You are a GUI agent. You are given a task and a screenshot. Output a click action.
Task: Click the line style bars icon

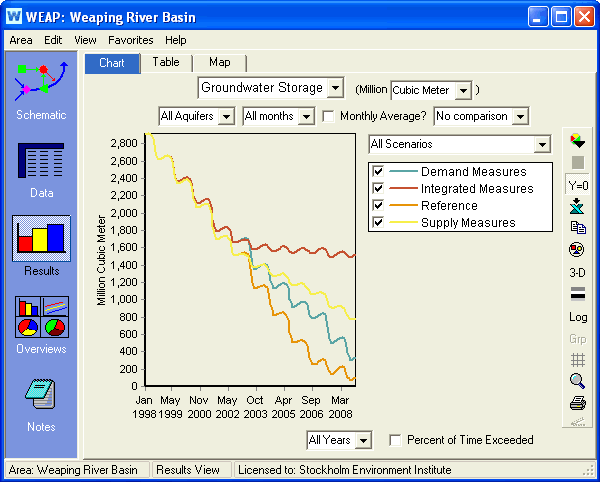[577, 294]
